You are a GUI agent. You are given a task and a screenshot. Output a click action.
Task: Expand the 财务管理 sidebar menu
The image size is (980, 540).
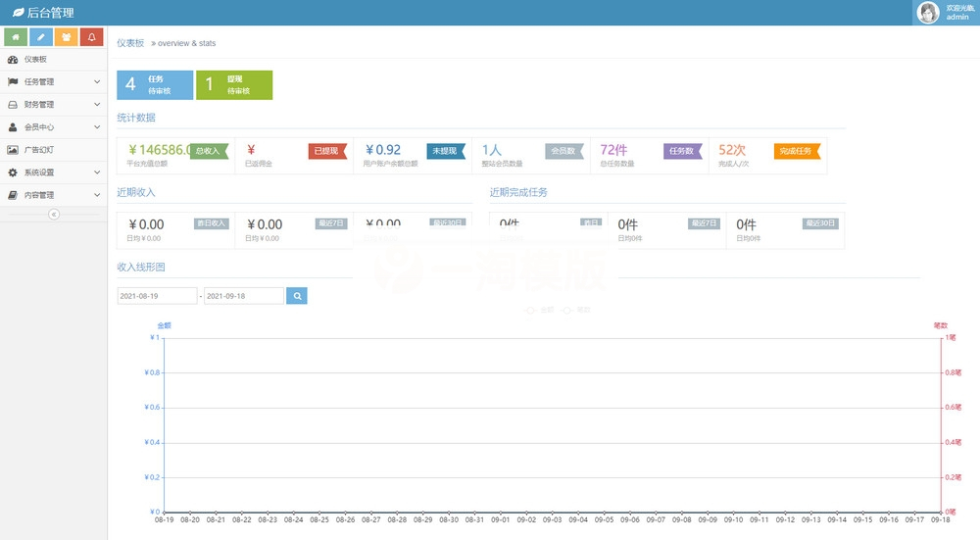(x=53, y=104)
